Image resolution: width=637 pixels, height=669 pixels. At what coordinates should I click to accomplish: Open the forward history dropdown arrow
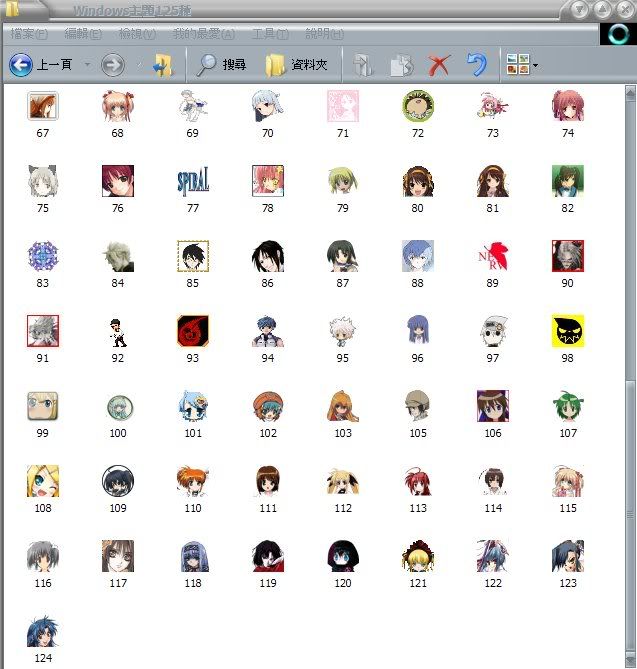[x=139, y=65]
